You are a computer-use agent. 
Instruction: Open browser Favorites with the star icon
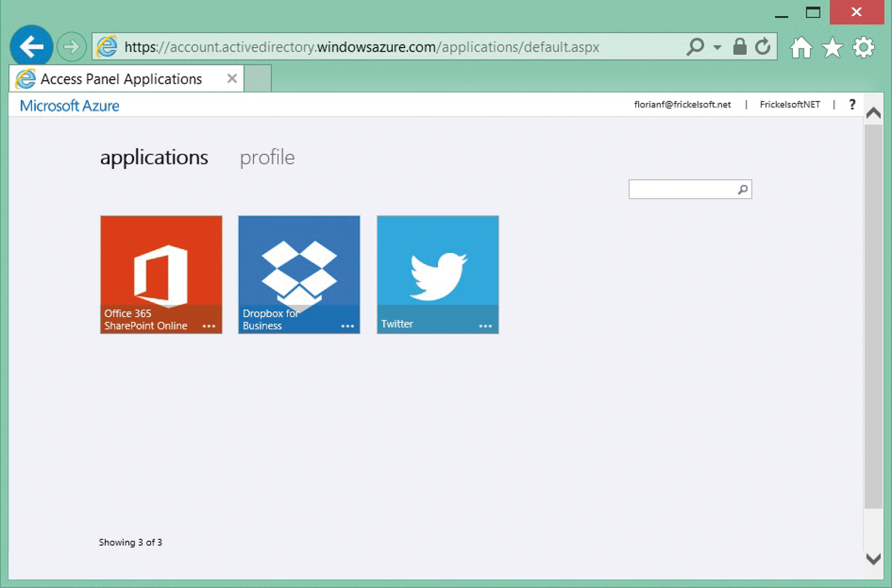click(832, 47)
